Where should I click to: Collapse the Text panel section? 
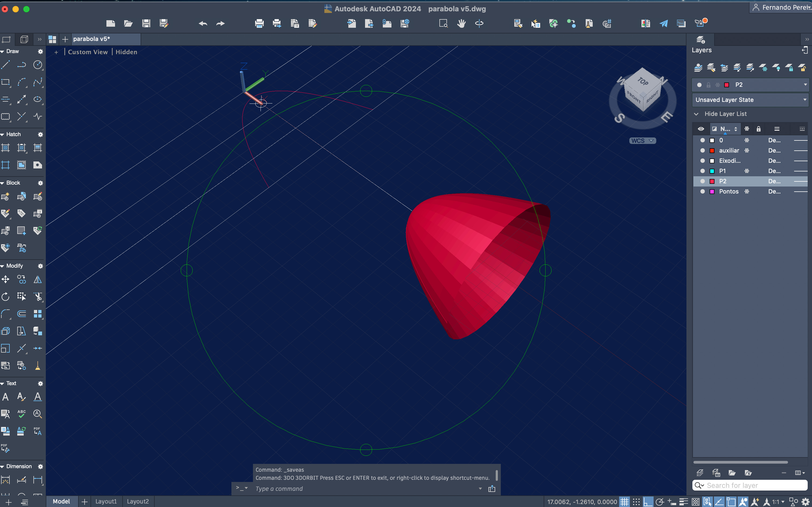pos(2,383)
